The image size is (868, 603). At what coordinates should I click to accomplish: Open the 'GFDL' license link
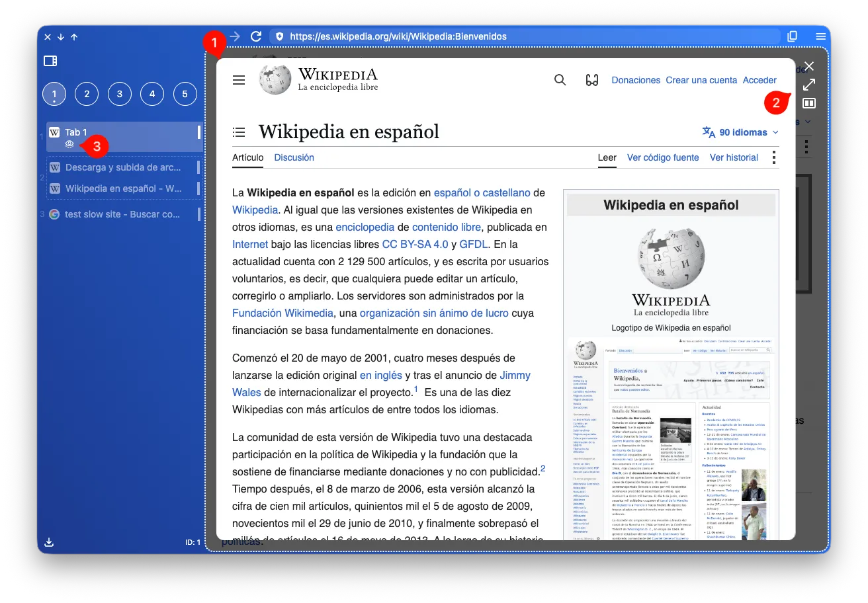click(473, 245)
